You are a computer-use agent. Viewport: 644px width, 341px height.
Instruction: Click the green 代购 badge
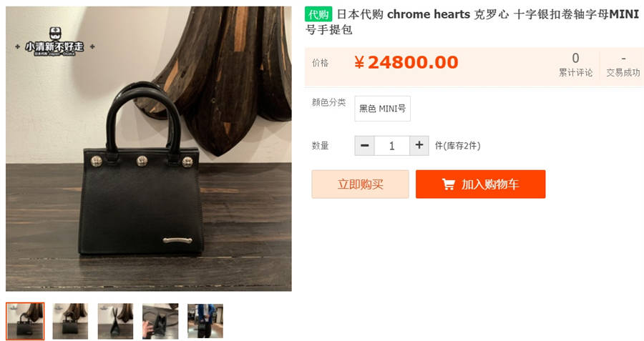(318, 14)
